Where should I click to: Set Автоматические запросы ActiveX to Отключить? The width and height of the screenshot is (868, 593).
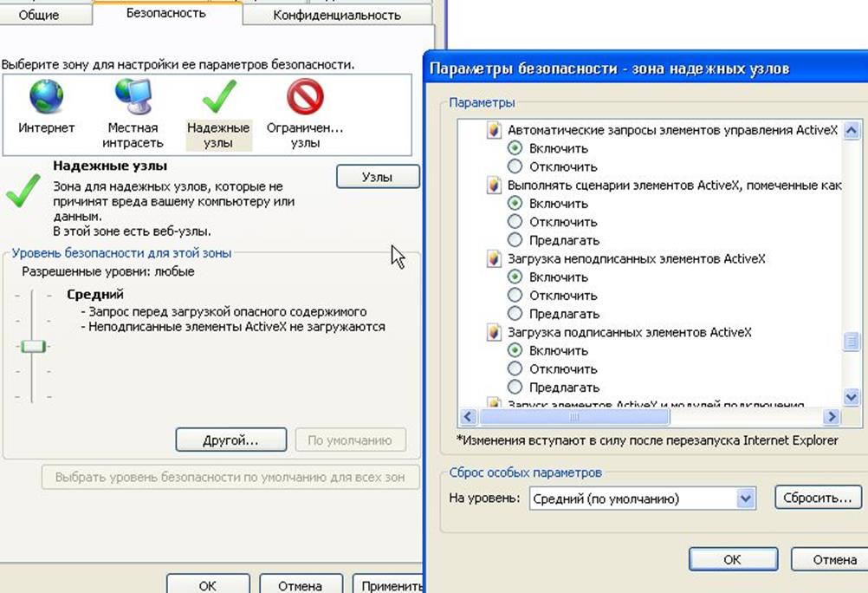pyautogui.click(x=515, y=166)
